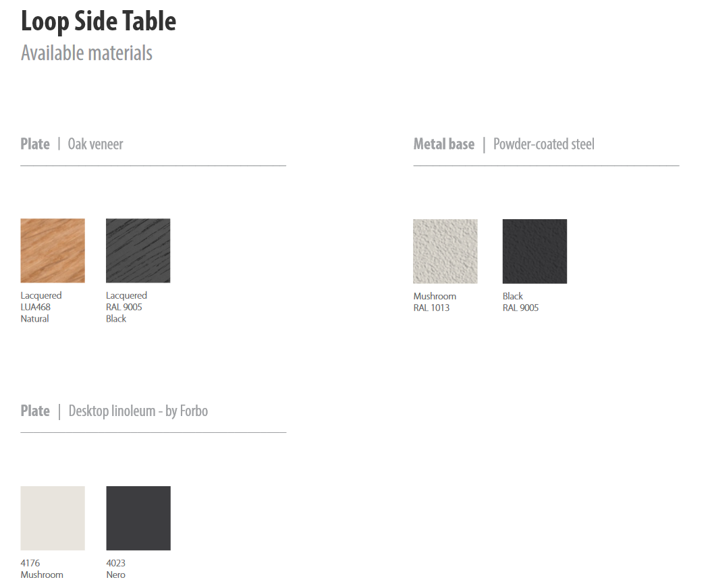Image resolution: width=712 pixels, height=588 pixels.
Task: Click the Plate Oak veneer heading
Action: click(x=72, y=144)
